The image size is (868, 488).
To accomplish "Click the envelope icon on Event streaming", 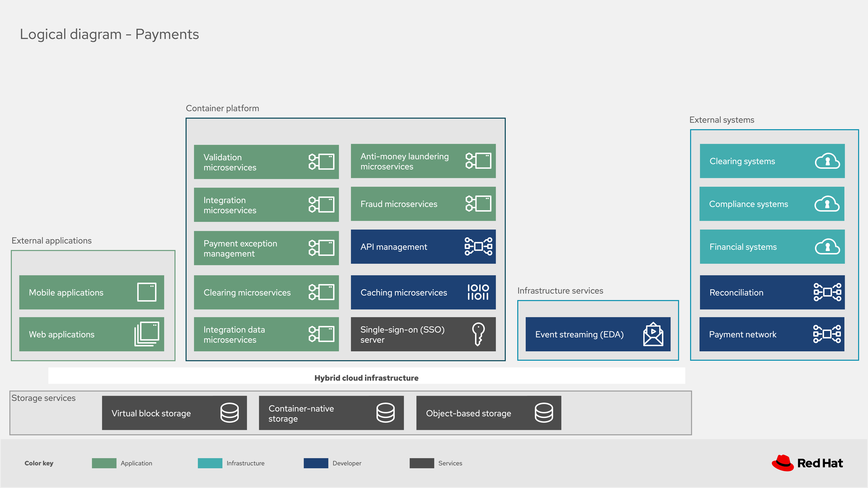I will point(653,334).
